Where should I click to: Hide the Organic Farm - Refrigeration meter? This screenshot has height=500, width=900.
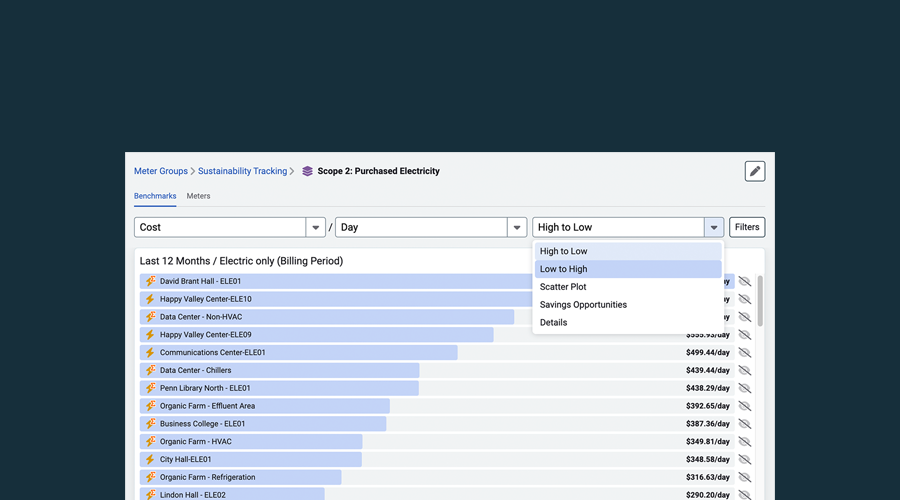(744, 477)
